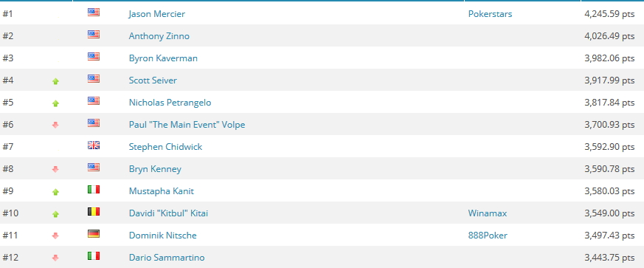Click Scott Seiver's 3,917.99 pts score
Image resolution: width=644 pixels, height=268 pixels.
(609, 80)
